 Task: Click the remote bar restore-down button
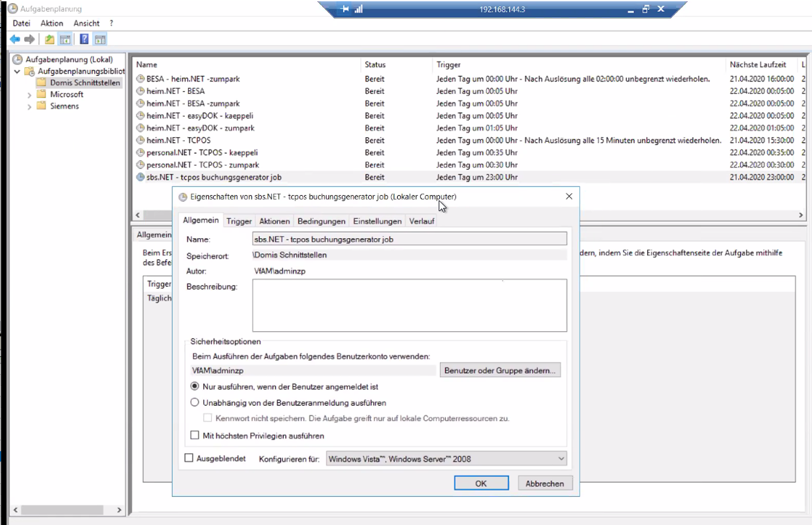[646, 9]
